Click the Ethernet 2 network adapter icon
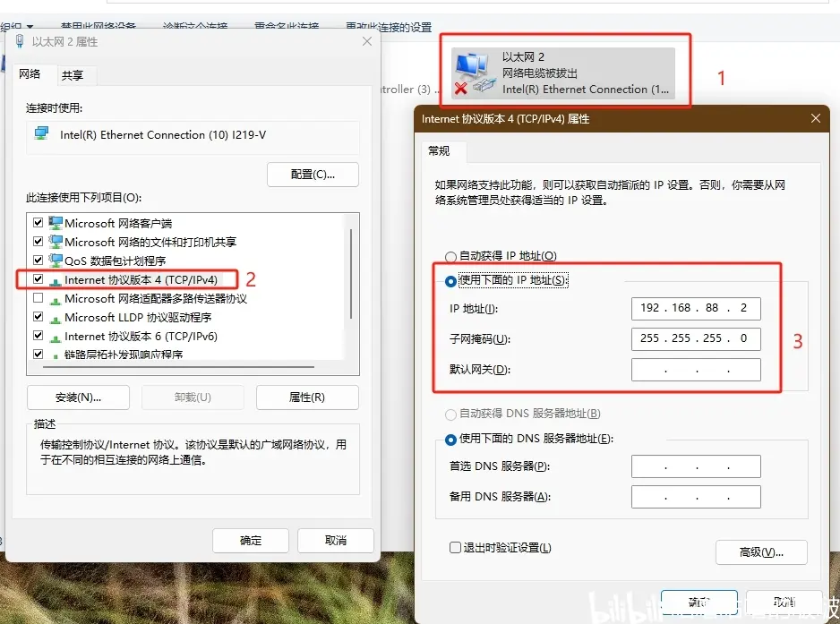Image resolution: width=840 pixels, height=624 pixels. (x=475, y=74)
